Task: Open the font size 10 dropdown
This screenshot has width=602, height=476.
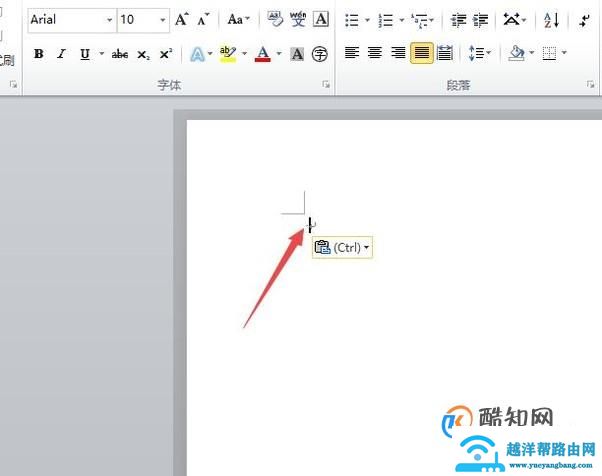Action: click(x=163, y=20)
